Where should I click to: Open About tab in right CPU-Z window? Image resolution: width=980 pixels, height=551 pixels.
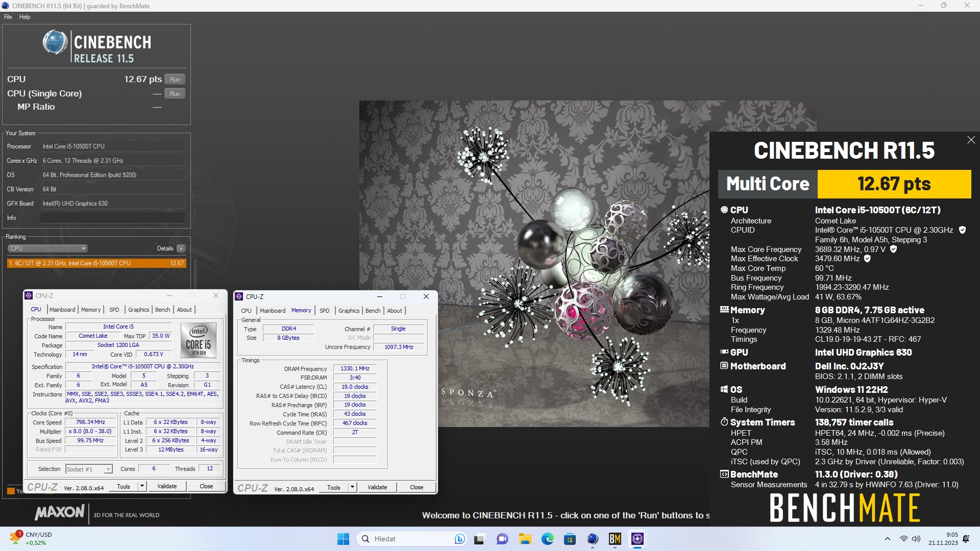point(395,311)
